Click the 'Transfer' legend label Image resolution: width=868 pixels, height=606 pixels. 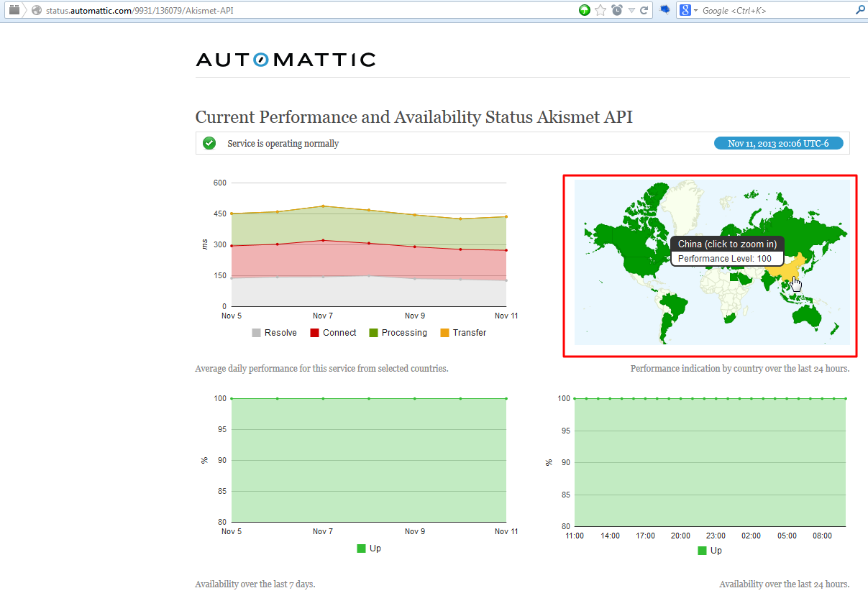[470, 333]
